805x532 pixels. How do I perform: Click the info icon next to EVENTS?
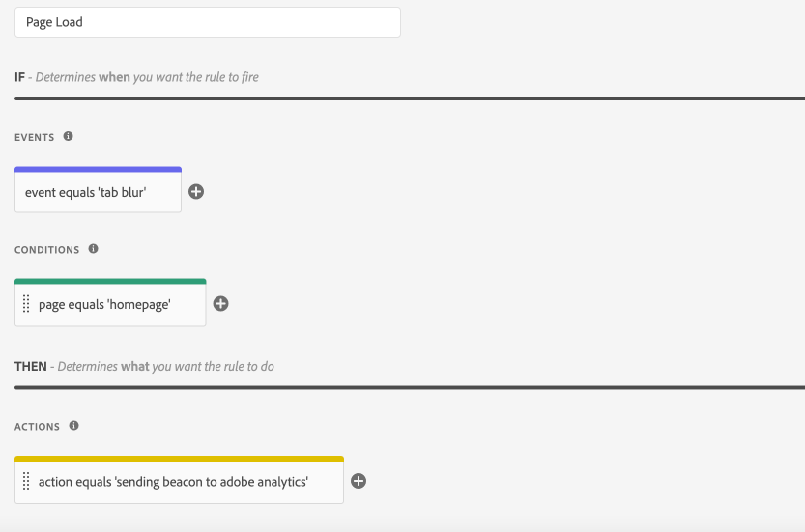(x=69, y=137)
